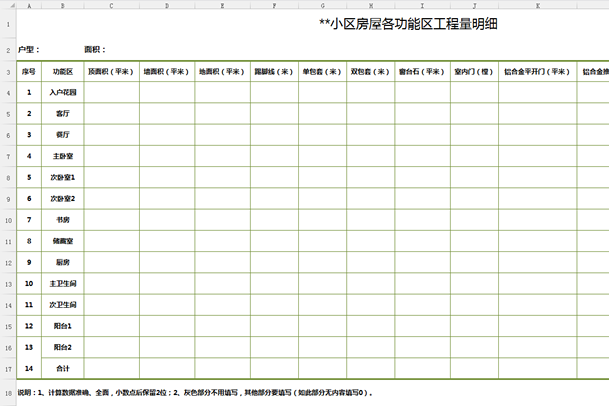
Task: Select the 合计 total row cell
Action: [63, 368]
